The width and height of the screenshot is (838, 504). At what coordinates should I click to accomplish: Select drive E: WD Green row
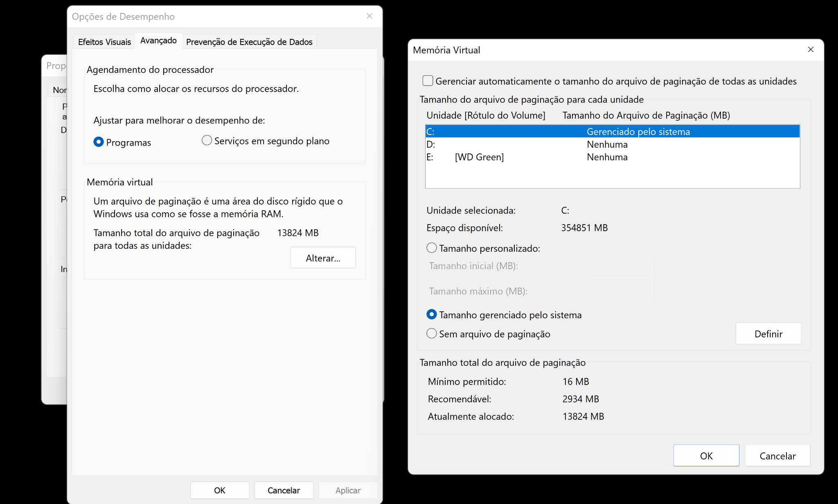click(613, 157)
